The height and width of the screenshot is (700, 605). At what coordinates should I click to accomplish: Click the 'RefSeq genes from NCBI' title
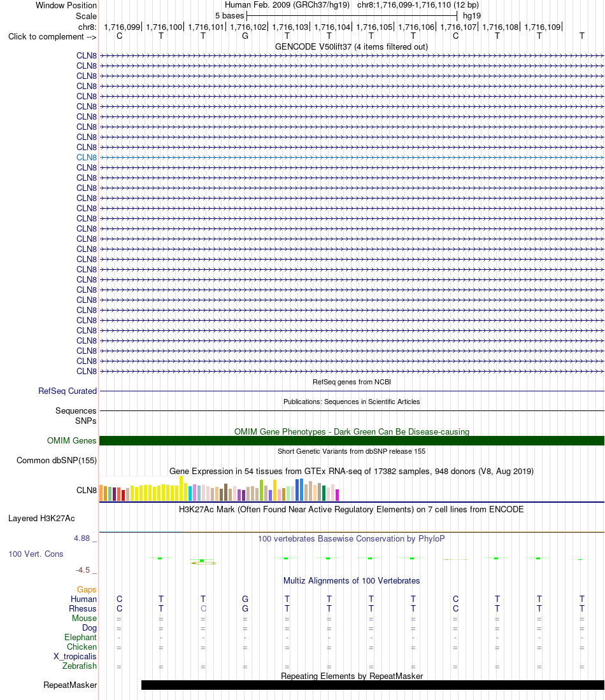pyautogui.click(x=352, y=382)
